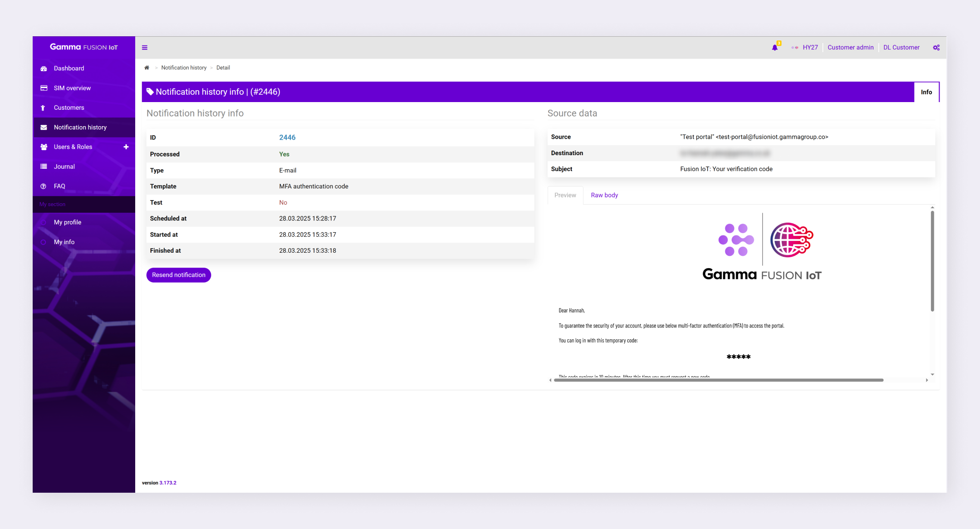980x529 pixels.
Task: Switch to the Raw body tab
Action: point(604,195)
